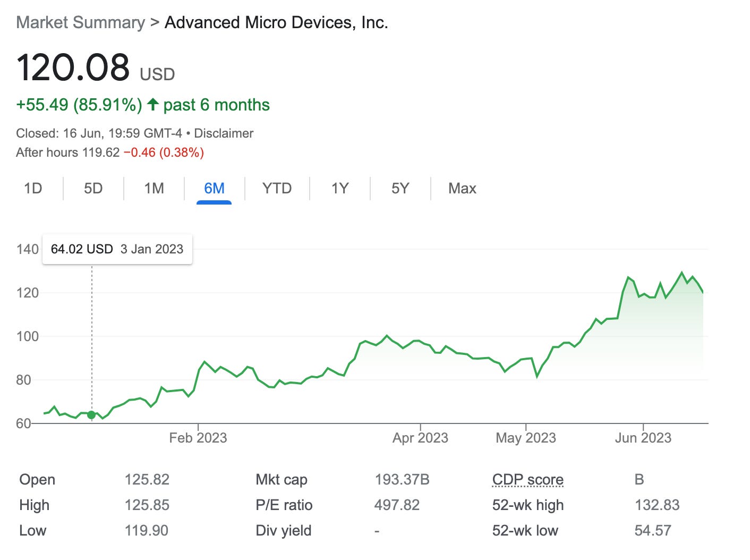Click the P/E ratio label
750x560 pixels.
pos(284,505)
